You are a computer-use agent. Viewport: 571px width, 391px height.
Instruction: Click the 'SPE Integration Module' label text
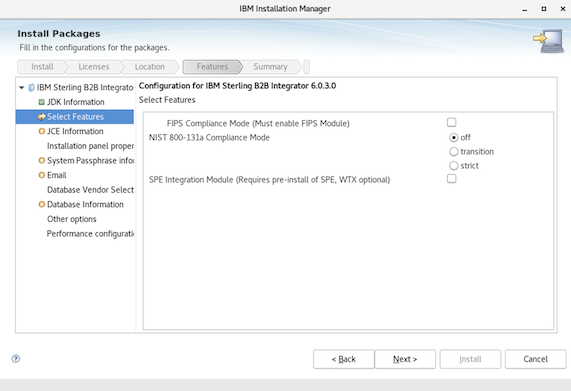[269, 180]
